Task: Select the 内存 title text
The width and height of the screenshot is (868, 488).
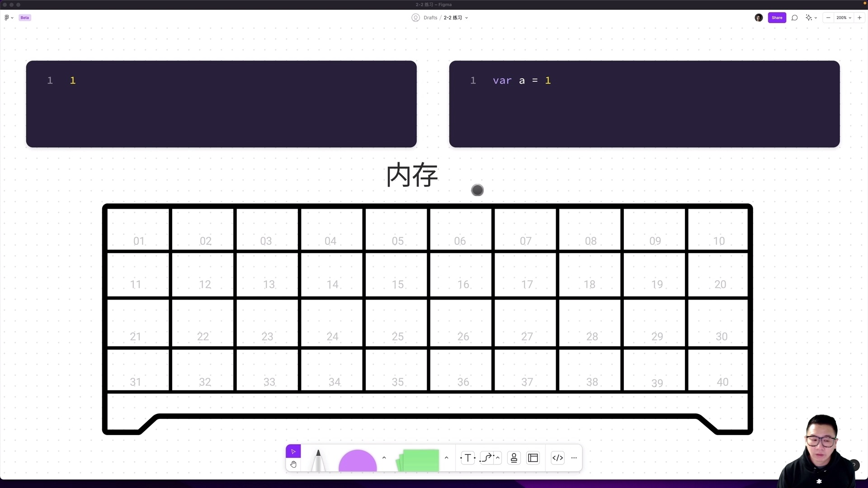Action: pyautogui.click(x=412, y=175)
